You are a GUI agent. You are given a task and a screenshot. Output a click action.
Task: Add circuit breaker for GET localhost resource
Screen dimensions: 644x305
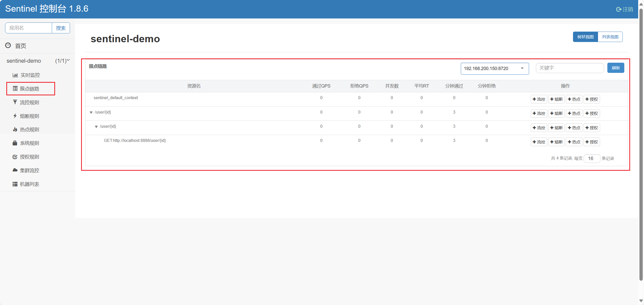(557, 142)
